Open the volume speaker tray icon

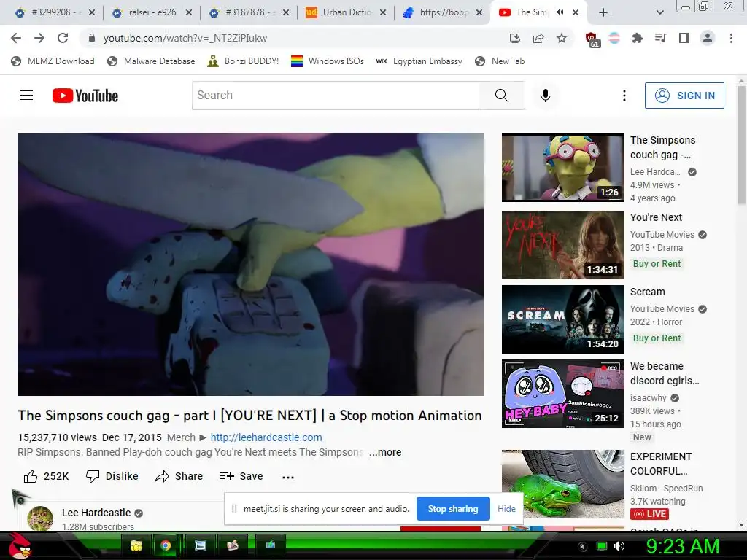[619, 546]
